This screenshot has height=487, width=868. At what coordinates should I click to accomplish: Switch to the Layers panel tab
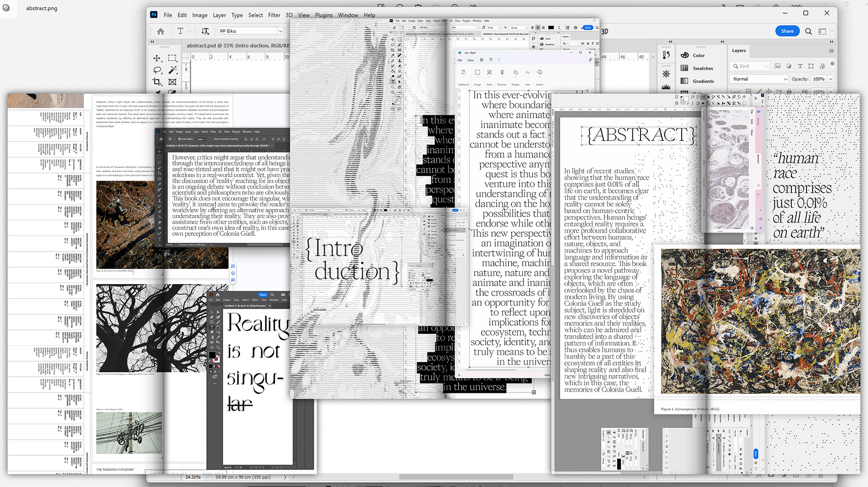click(x=738, y=50)
